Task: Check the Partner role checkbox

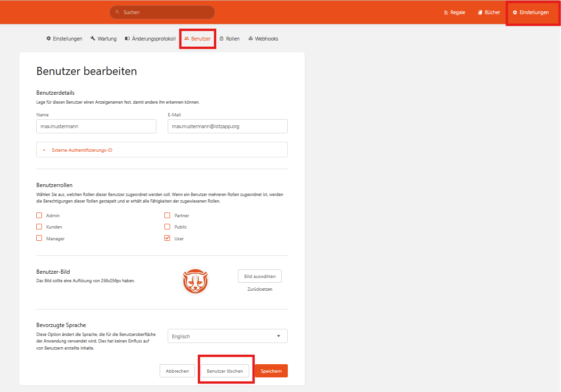Action: click(167, 215)
